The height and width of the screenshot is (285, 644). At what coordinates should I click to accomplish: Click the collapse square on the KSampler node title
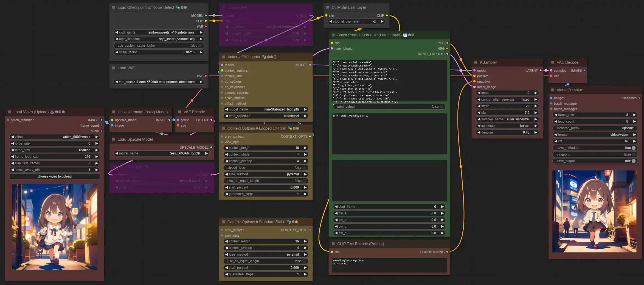(x=476, y=62)
